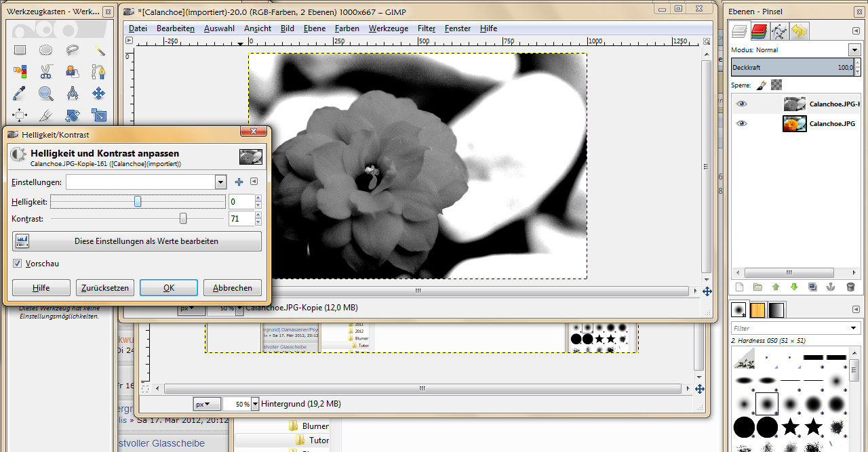The width and height of the screenshot is (868, 452).
Task: Select the Rectangle Select tool
Action: pos(20,49)
